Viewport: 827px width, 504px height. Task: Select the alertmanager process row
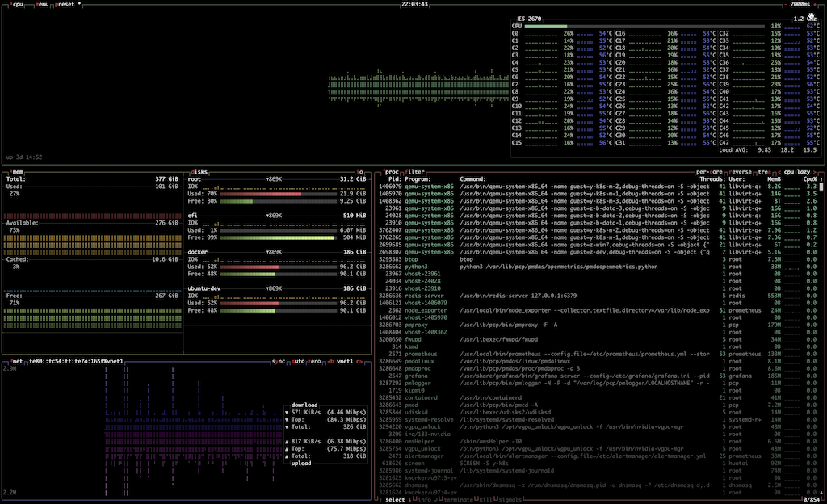(x=598, y=456)
